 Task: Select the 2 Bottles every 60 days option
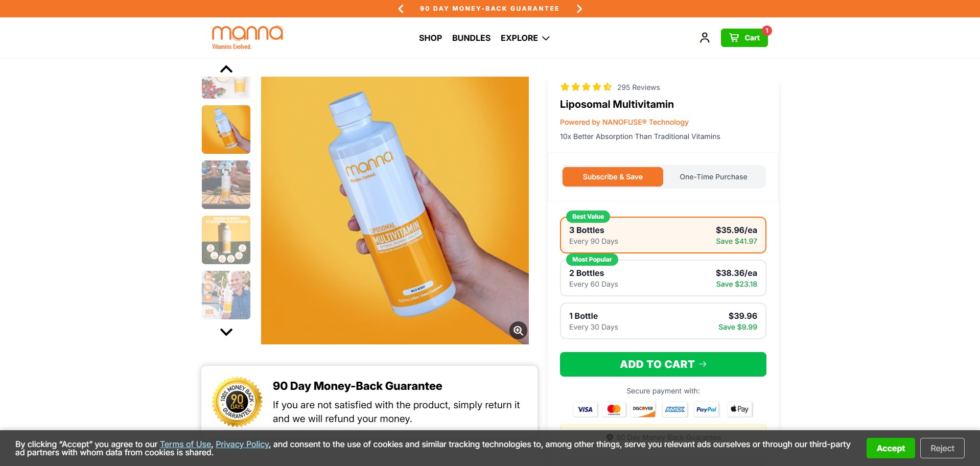[663, 278]
